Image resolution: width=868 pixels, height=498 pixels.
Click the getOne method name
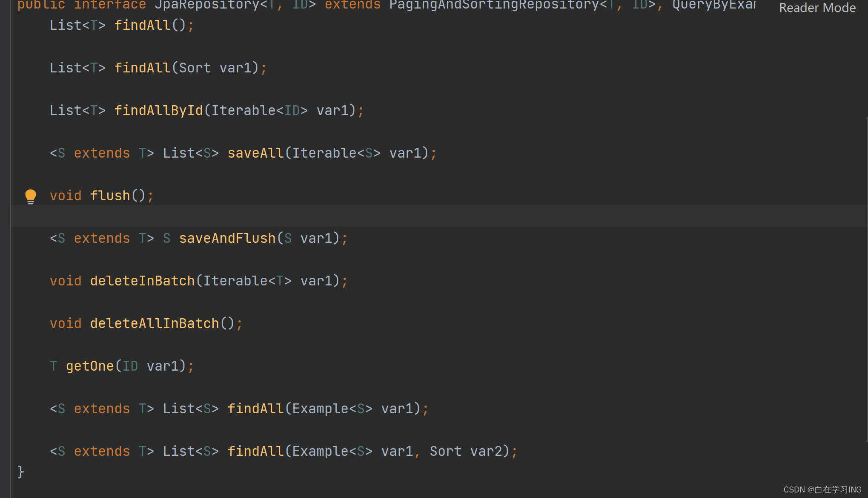tap(90, 366)
